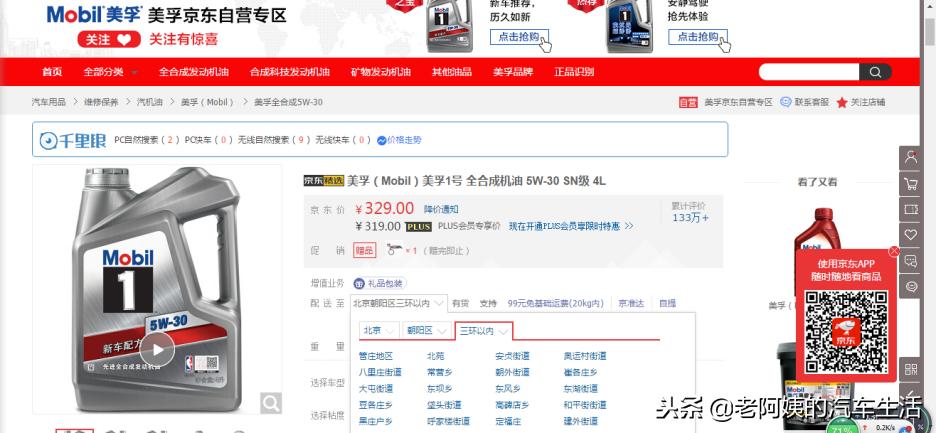Open the message bubble icon in the right sidebar

911,261
